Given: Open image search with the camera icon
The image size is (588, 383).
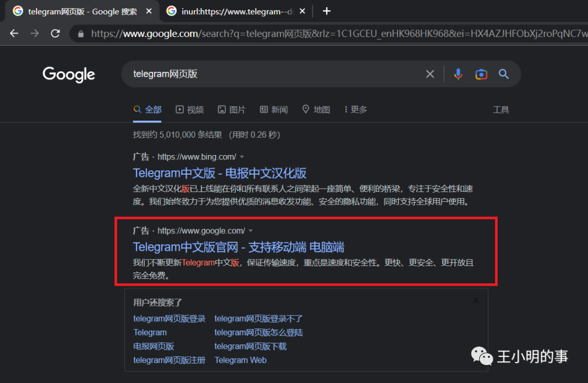Looking at the screenshot, I should pyautogui.click(x=481, y=74).
